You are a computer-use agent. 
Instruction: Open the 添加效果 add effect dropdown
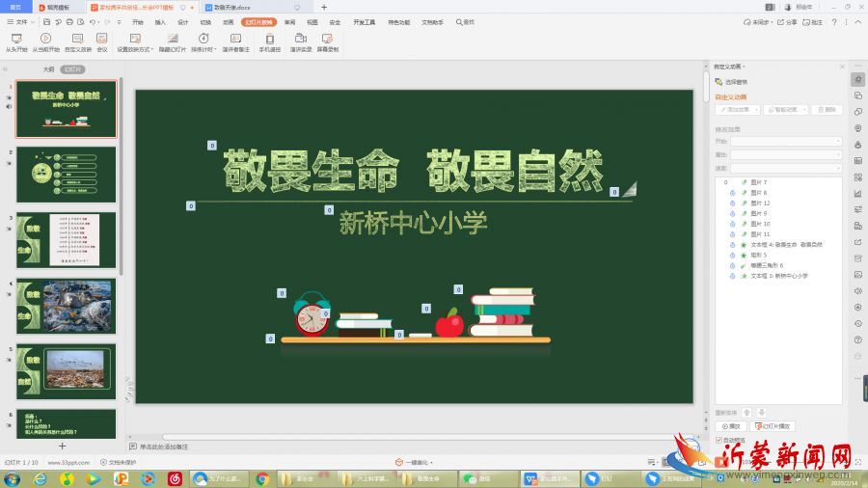coord(738,110)
